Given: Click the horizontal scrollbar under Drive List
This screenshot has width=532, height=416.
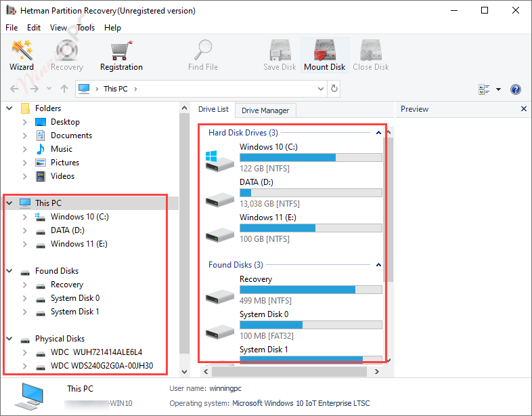Looking at the screenshot, I should coord(289,372).
